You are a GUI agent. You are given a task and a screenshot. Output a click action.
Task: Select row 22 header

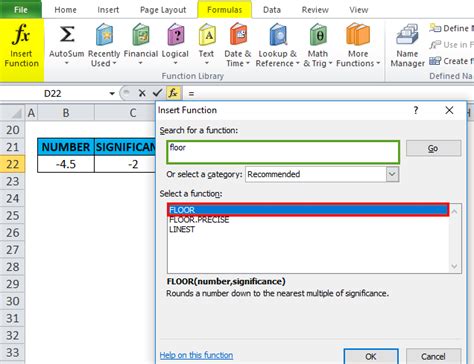tap(12, 164)
